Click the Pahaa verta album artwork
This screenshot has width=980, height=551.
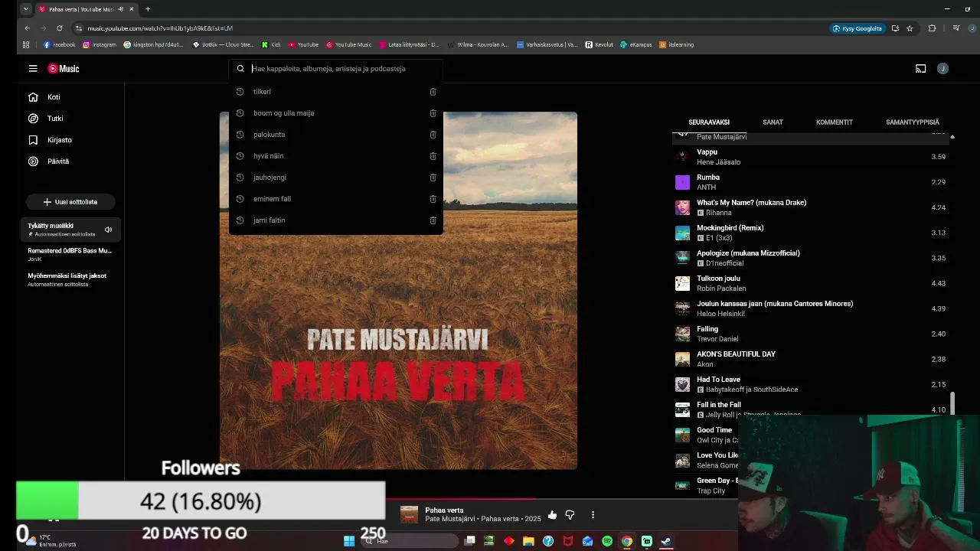398,291
